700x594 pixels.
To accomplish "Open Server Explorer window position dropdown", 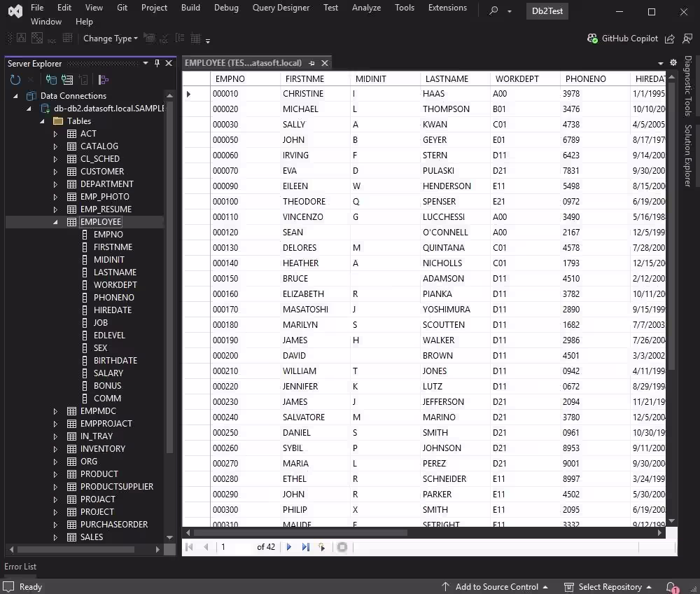I will tap(146, 63).
